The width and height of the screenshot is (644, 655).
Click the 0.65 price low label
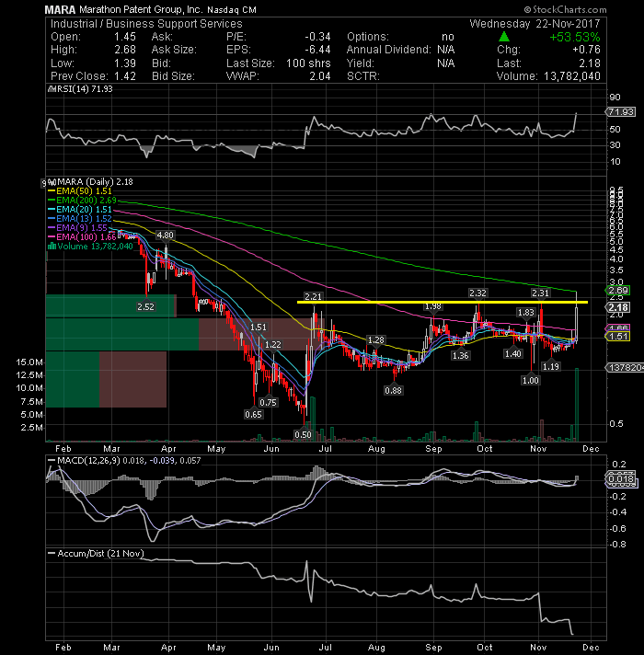[x=253, y=414]
